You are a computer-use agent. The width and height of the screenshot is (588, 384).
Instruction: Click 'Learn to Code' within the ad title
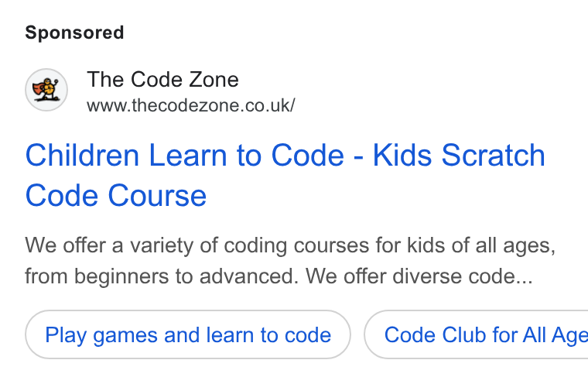[246, 155]
